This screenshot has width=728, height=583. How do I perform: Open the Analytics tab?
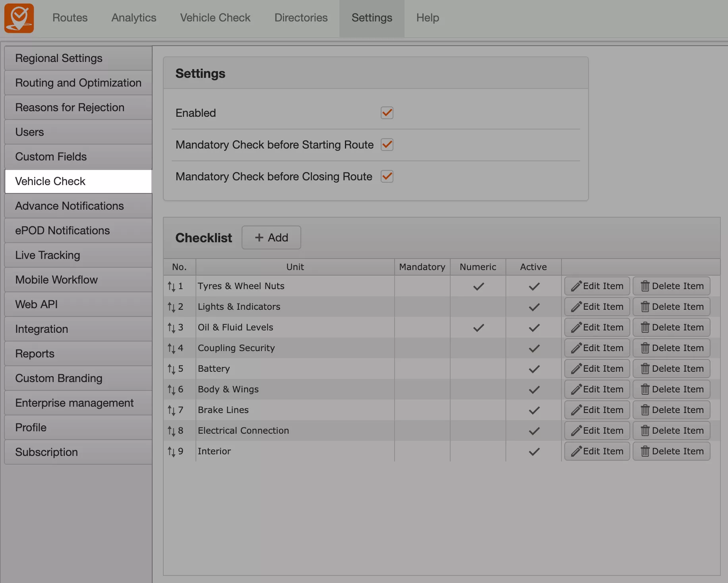coord(134,18)
